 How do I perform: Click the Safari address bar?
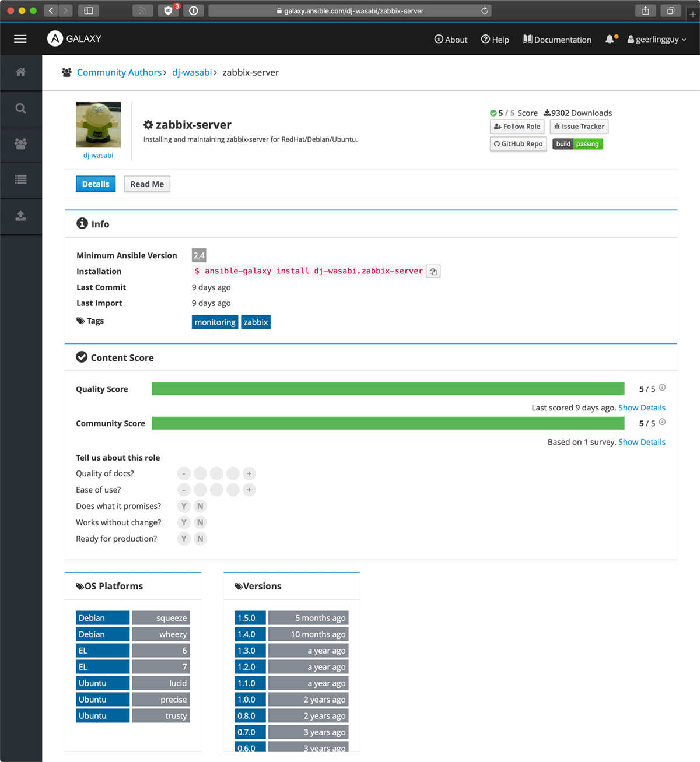350,10
